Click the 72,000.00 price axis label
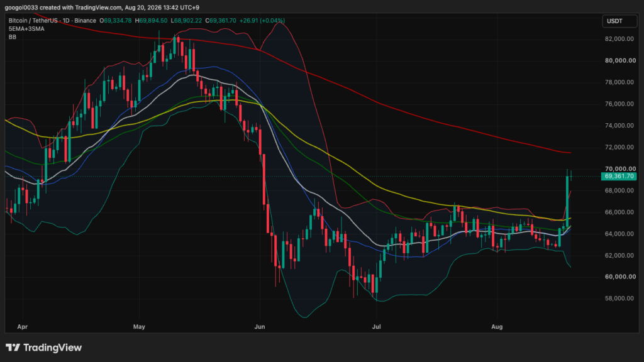 point(619,147)
